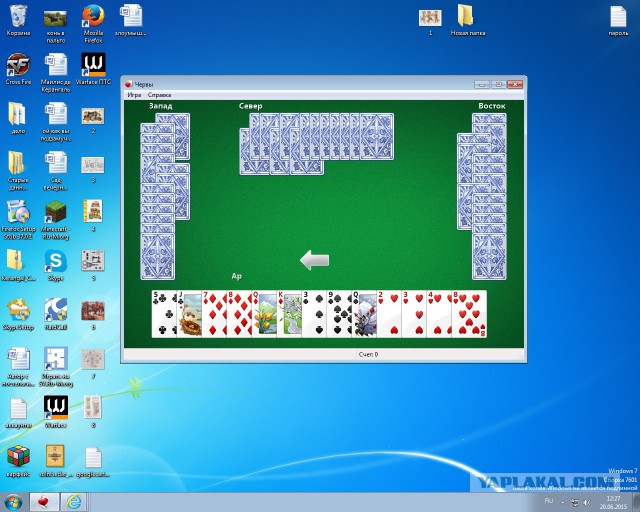
Task: Select the Старые folder icon
Action: pos(18,171)
